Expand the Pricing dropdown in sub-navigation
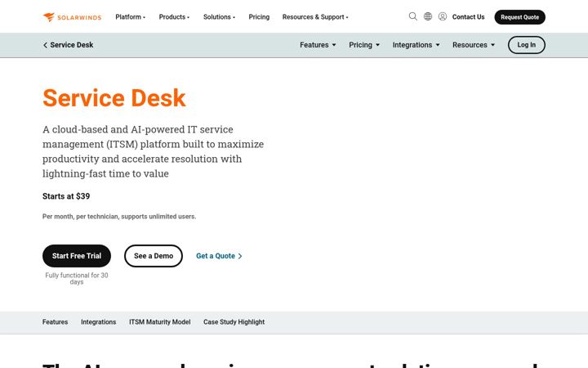Screen dimensions: 588x368 pyautogui.click(x=364, y=45)
